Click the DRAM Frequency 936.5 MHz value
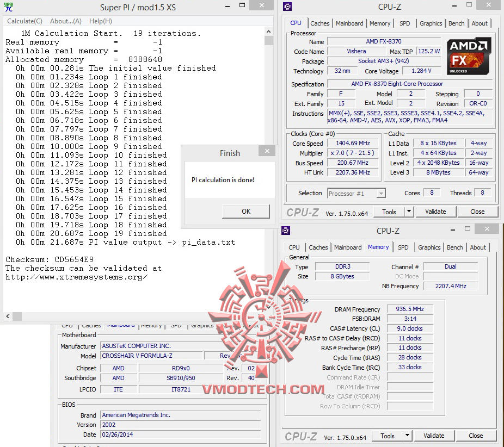Screen dimensions: 504x447 pos(410,309)
